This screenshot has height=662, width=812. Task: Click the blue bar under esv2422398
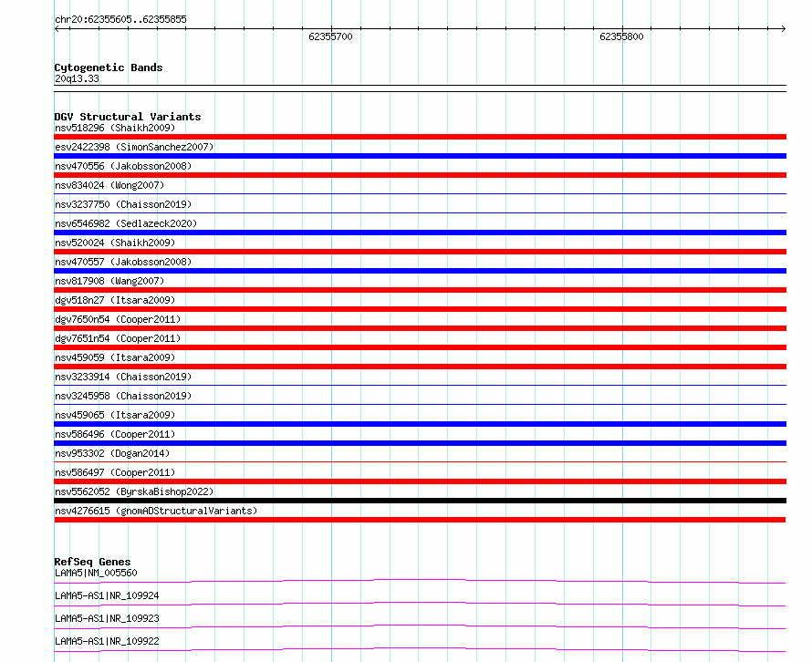[420, 156]
